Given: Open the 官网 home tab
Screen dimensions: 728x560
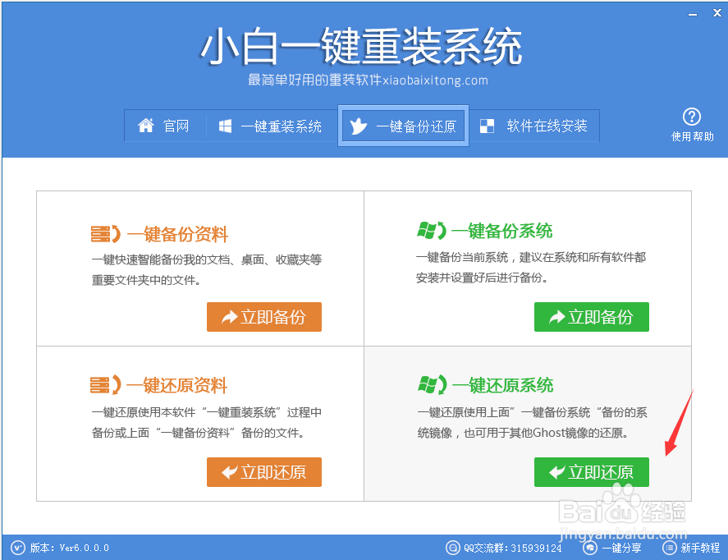Looking at the screenshot, I should click(165, 126).
